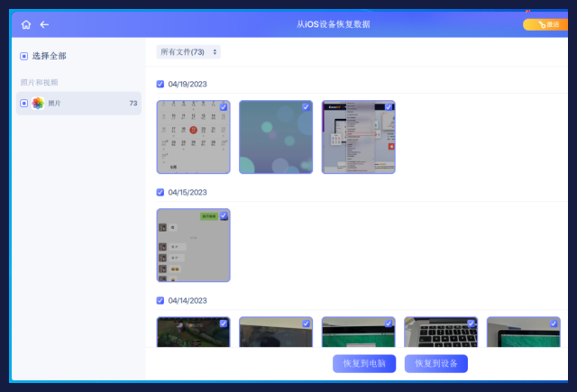Uncheck the 04/19/2023 date group checkbox
The height and width of the screenshot is (392, 577).
[160, 84]
